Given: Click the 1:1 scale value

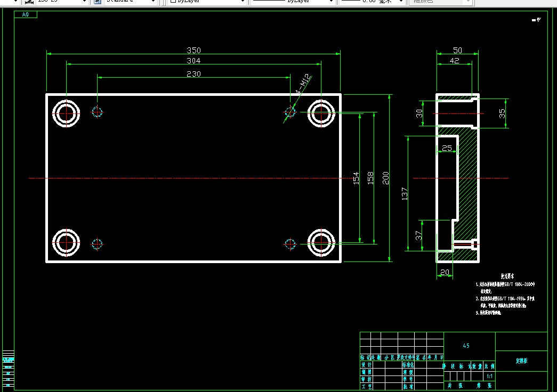Looking at the screenshot, I should pyautogui.click(x=489, y=376).
